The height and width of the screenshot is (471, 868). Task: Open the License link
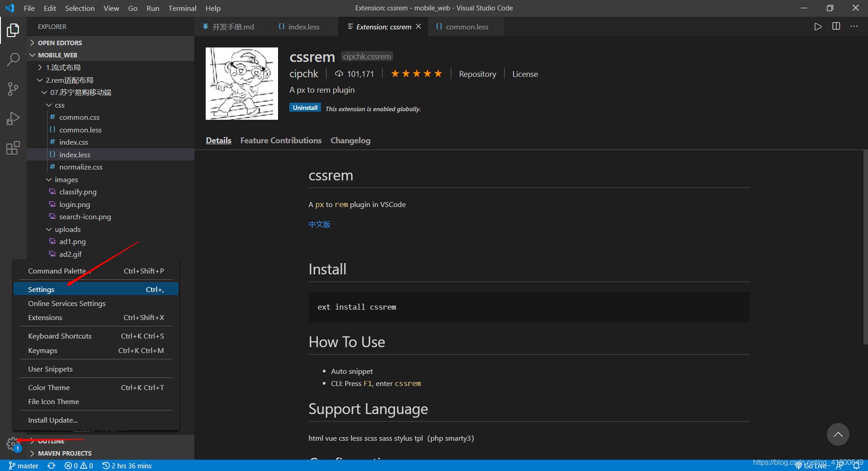click(525, 74)
